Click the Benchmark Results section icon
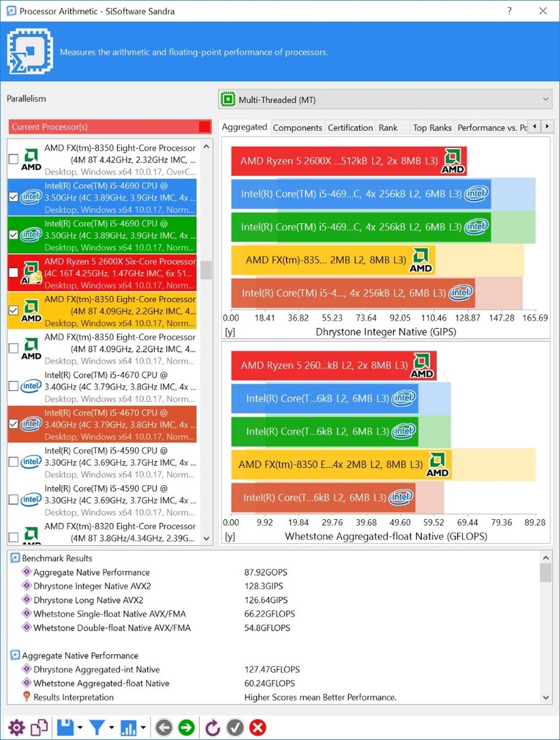This screenshot has width=560, height=740. pos(15,558)
